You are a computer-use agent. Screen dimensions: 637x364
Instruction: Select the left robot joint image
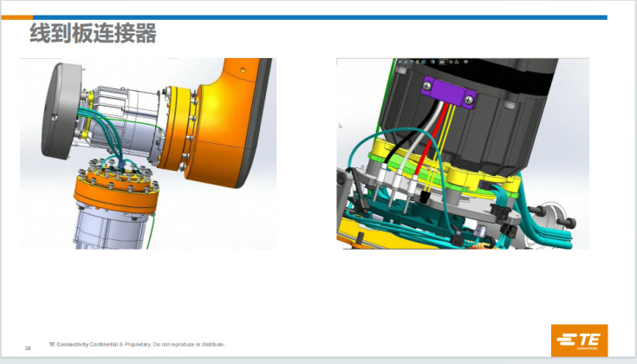coord(148,153)
